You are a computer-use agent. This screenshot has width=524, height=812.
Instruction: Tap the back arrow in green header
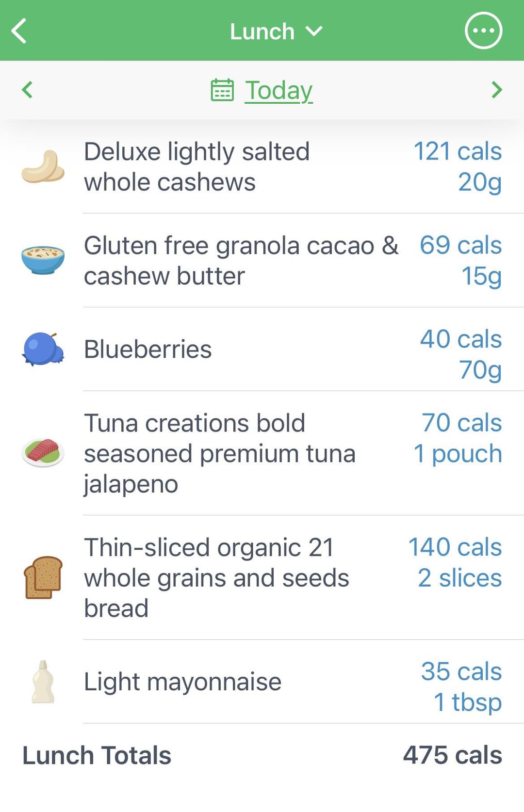tap(19, 31)
